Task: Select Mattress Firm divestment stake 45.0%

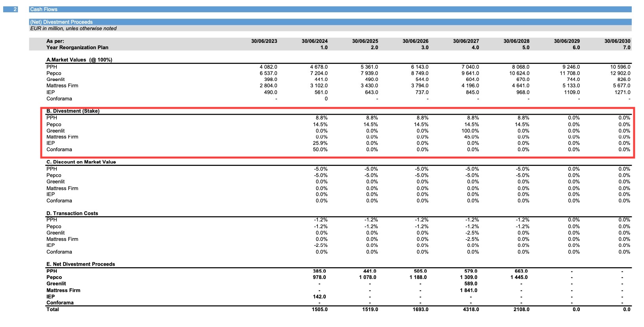Action: (472, 137)
